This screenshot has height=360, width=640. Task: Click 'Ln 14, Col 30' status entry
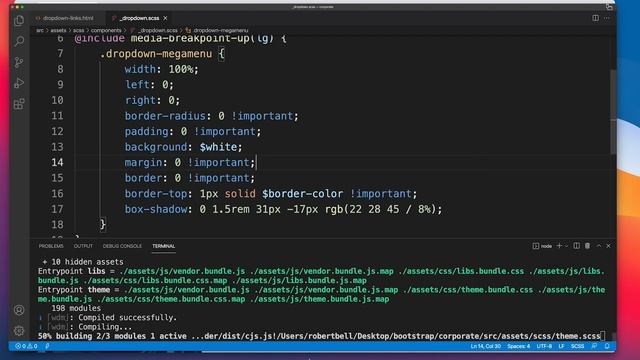click(485, 346)
